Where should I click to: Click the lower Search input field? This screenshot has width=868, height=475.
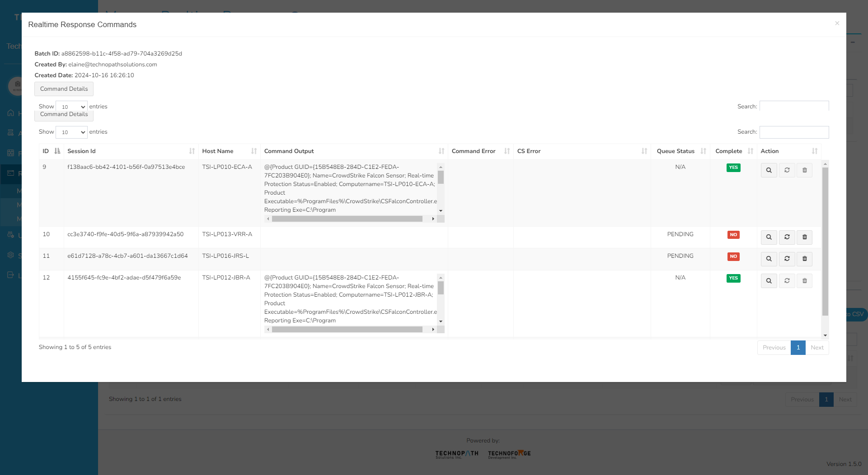click(794, 132)
